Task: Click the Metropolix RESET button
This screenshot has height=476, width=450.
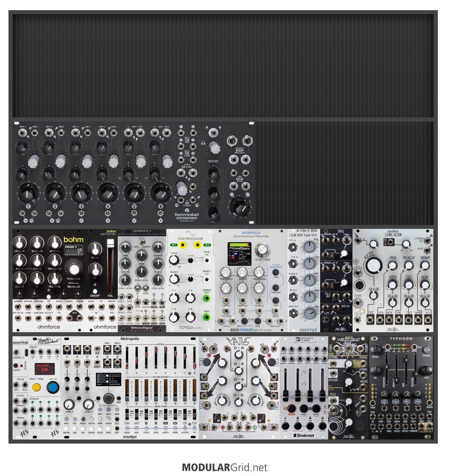Action: [x=83, y=420]
